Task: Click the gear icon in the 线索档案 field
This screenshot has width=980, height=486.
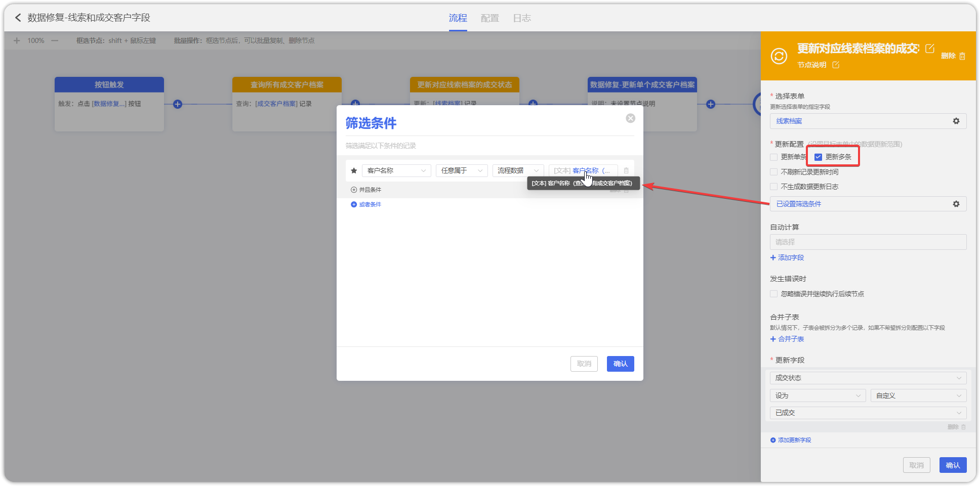Action: 956,121
